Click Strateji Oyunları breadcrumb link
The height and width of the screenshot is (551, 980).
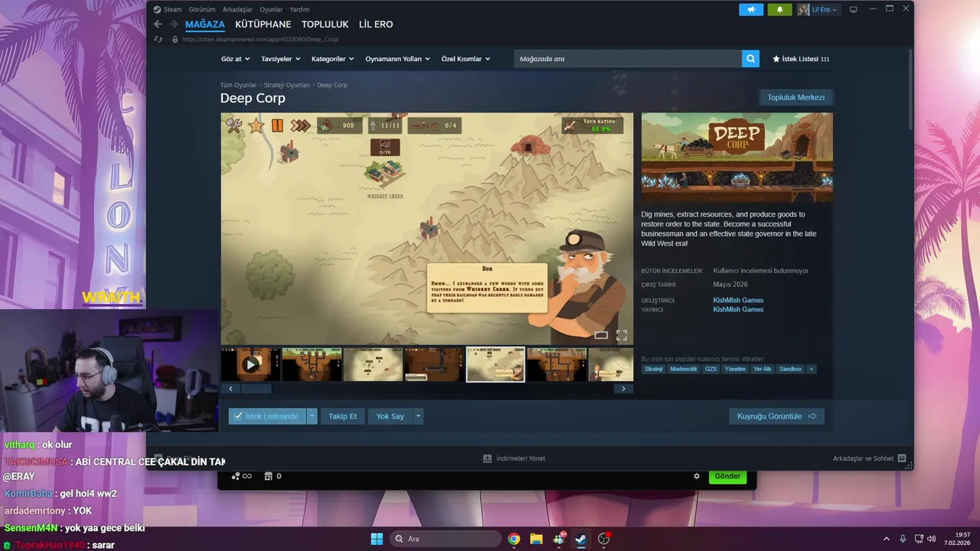click(x=286, y=85)
